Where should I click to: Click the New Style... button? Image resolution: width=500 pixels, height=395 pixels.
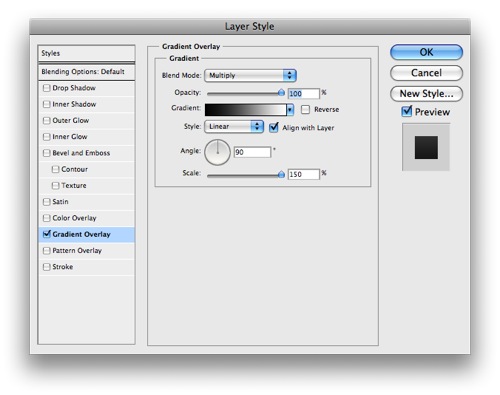[426, 94]
